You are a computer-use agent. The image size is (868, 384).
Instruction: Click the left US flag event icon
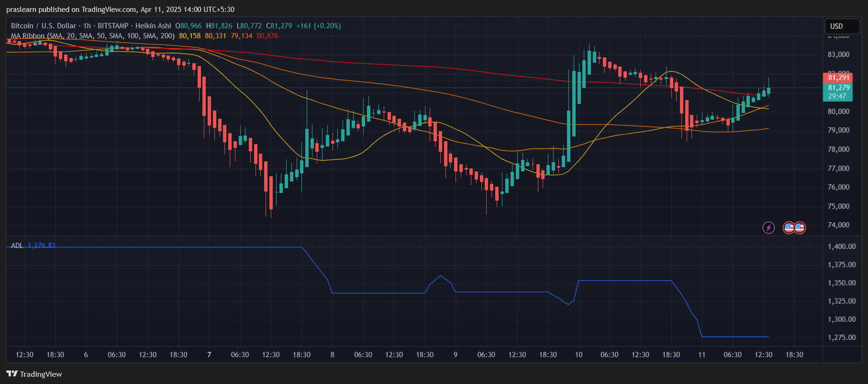[789, 227]
